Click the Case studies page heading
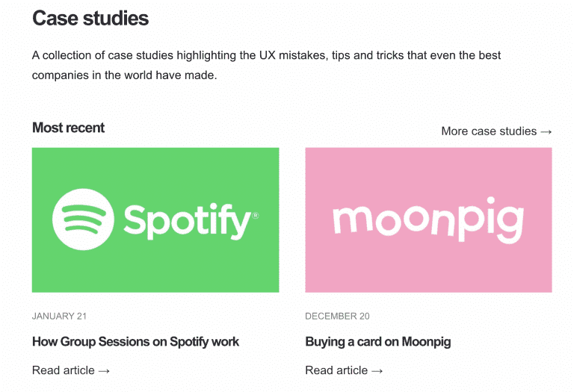The width and height of the screenshot is (574, 392). click(90, 18)
